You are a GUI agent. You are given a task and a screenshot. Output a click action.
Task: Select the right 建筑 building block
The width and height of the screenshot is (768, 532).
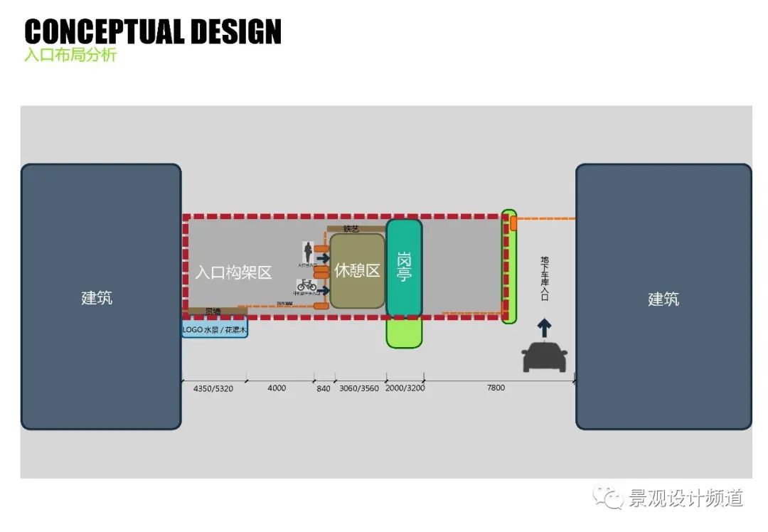tap(663, 297)
